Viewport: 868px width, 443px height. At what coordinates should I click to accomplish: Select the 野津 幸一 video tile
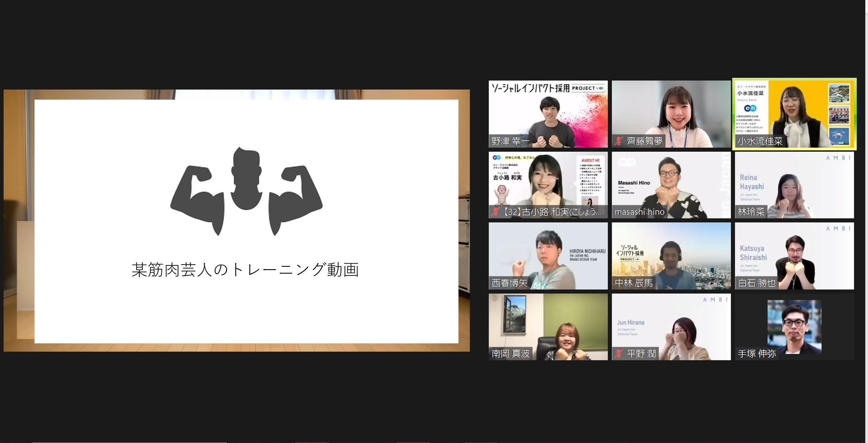[x=548, y=114]
